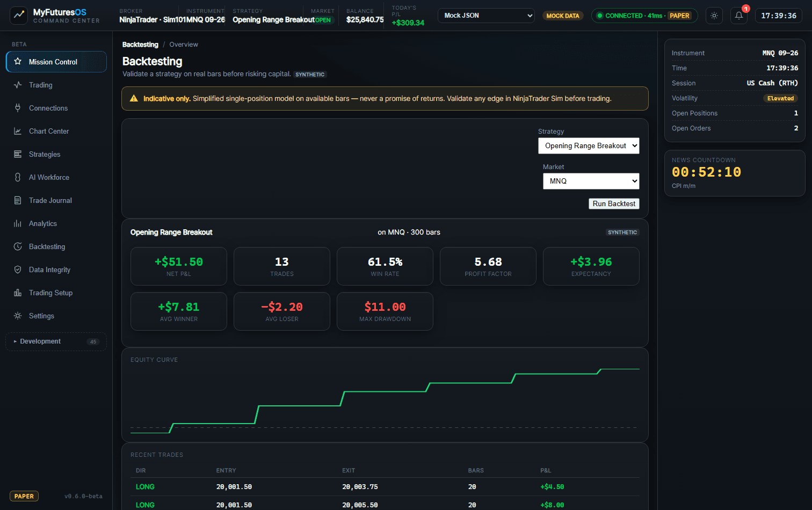This screenshot has height=510, width=812.
Task: Click the Strategies list icon
Action: pyautogui.click(x=18, y=154)
